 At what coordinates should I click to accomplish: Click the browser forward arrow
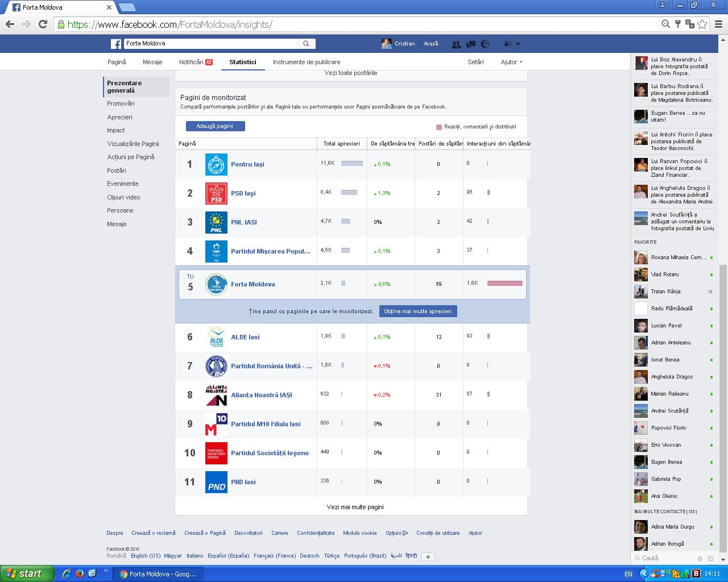26,24
